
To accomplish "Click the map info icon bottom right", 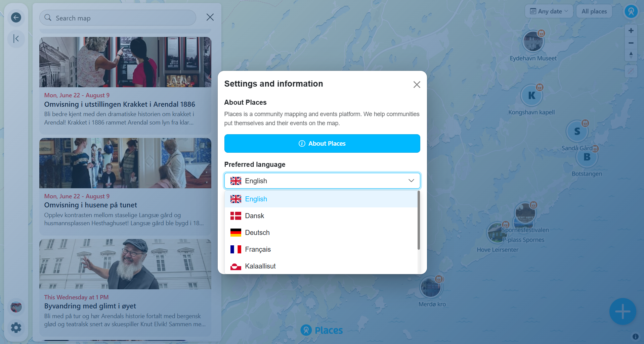I will click(x=635, y=336).
